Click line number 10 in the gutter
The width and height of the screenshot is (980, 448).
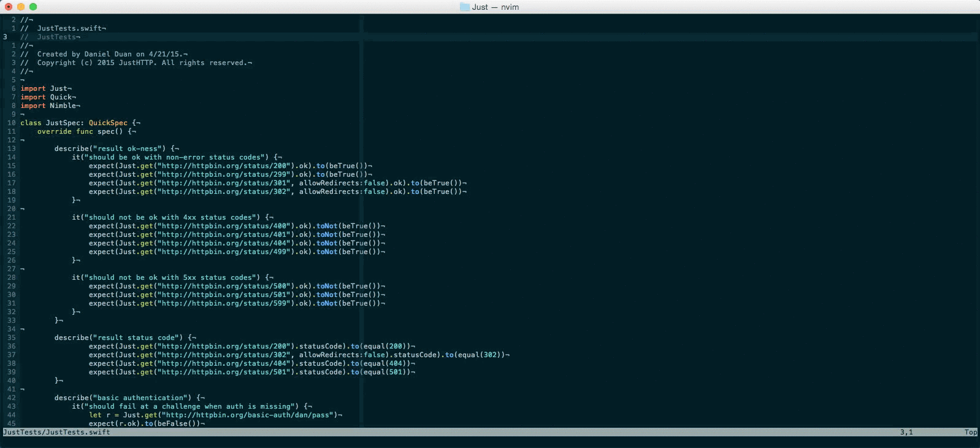click(x=12, y=123)
